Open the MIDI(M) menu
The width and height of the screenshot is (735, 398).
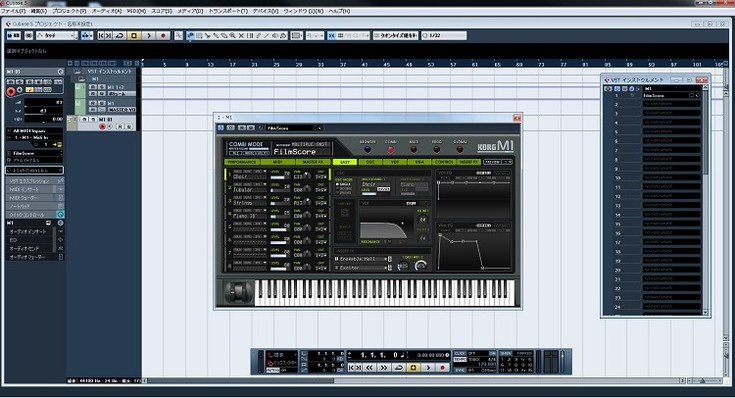(x=136, y=11)
